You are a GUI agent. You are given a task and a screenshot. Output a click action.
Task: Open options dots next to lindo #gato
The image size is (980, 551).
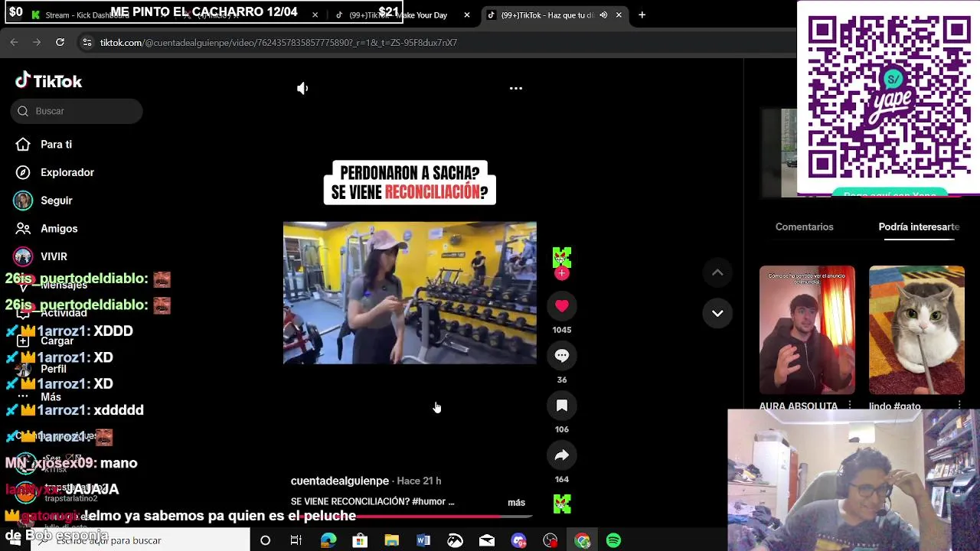(x=959, y=405)
